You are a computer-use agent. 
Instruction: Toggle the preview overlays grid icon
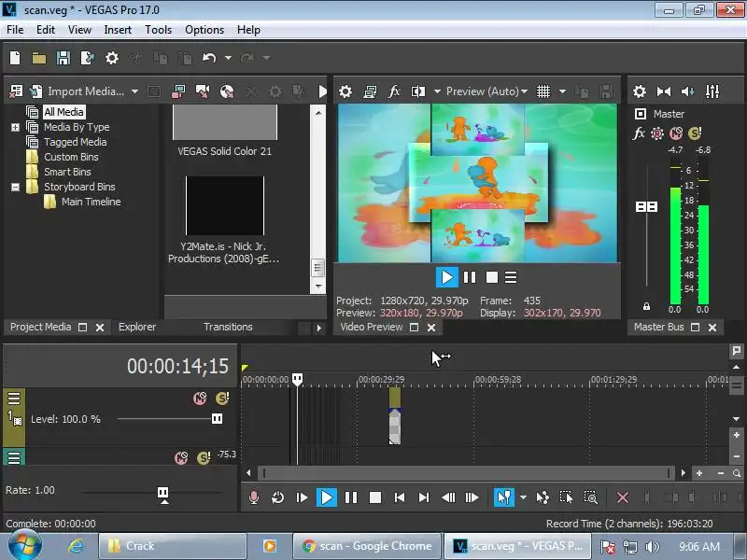point(543,91)
